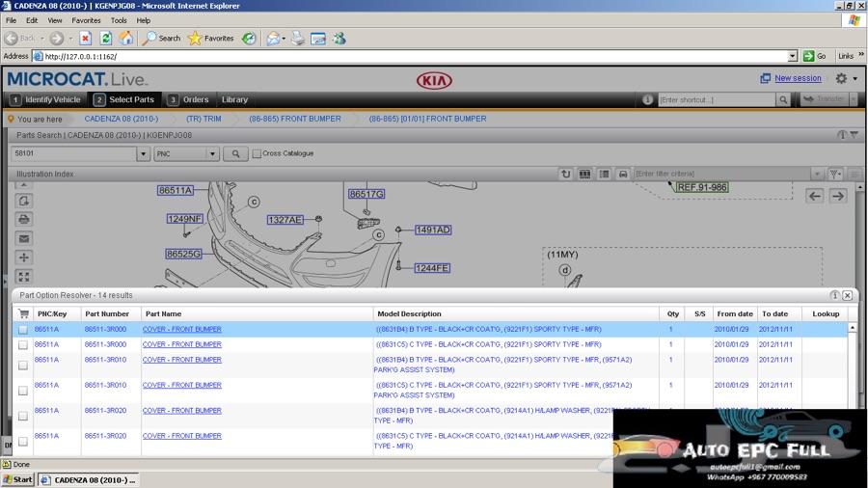Screen dimensions: 868x488
Task: Click illustration print icon in sidebar
Action: [24, 219]
